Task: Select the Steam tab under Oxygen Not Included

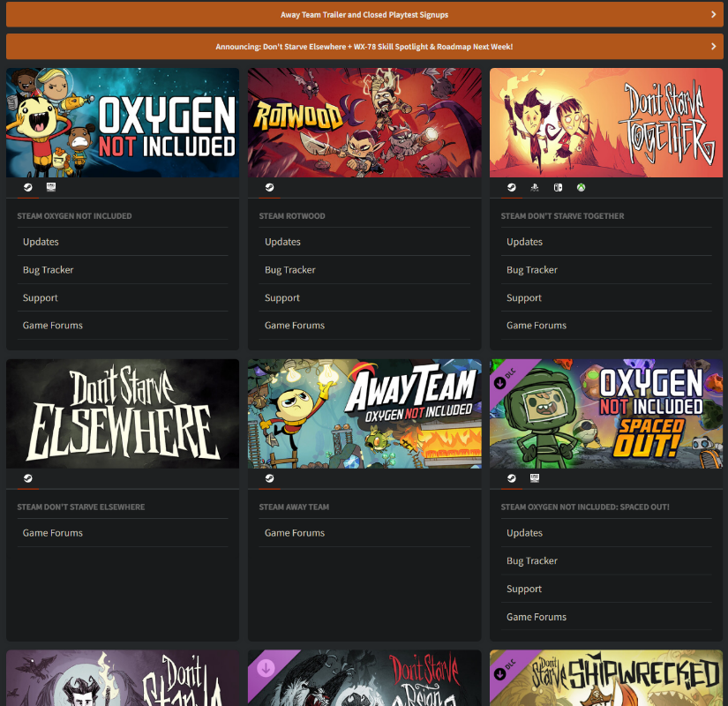Action: coord(28,188)
